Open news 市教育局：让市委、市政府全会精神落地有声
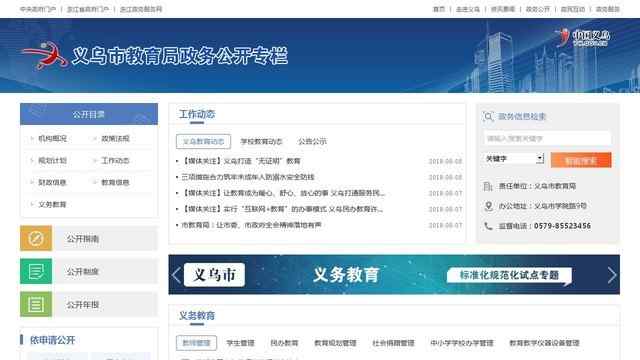 point(251,225)
